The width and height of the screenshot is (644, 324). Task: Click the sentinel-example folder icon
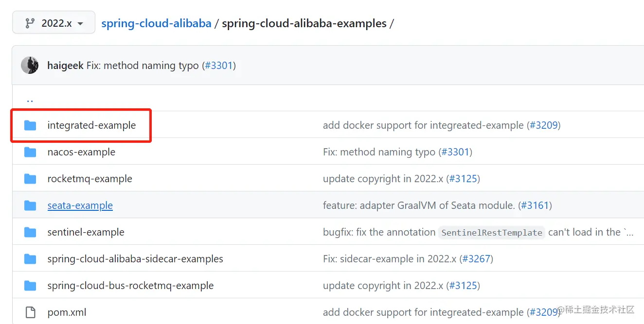coord(30,232)
